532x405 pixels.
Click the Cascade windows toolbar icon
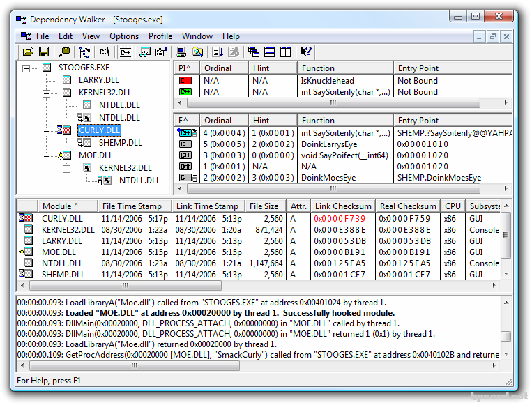pyautogui.click(x=253, y=52)
